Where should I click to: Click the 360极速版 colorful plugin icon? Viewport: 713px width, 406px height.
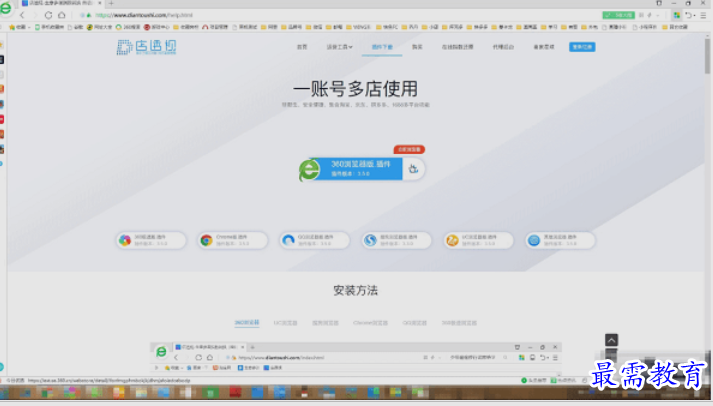pyautogui.click(x=125, y=240)
